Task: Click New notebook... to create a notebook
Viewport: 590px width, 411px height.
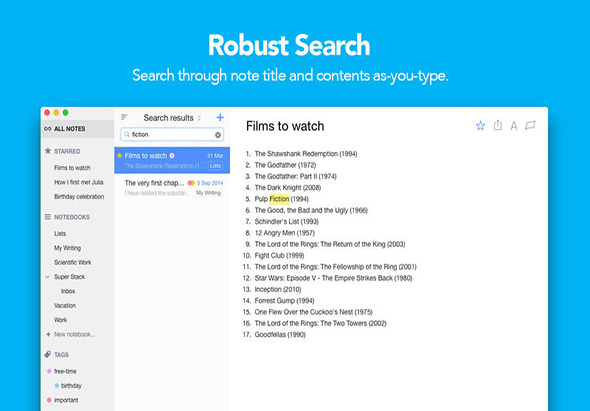Action: (75, 334)
